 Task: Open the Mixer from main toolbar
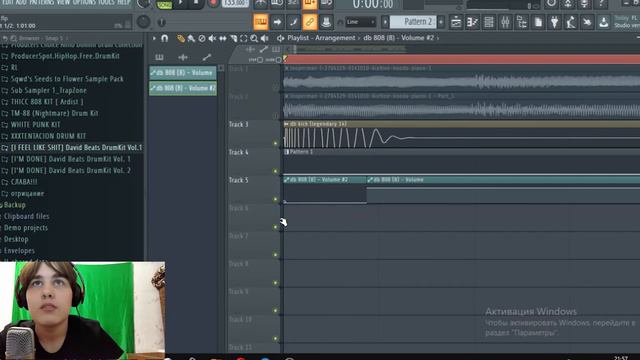pyautogui.click(x=505, y=22)
